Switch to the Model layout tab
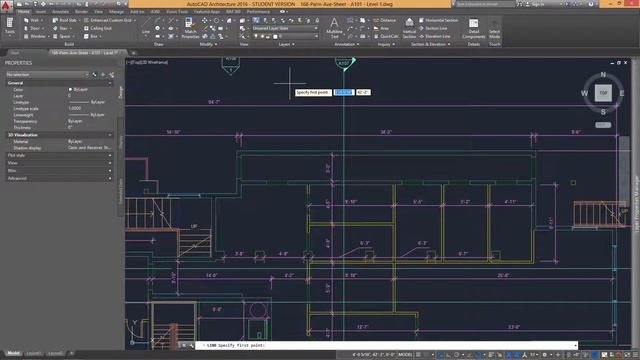The height and width of the screenshot is (360, 640). pos(13,353)
